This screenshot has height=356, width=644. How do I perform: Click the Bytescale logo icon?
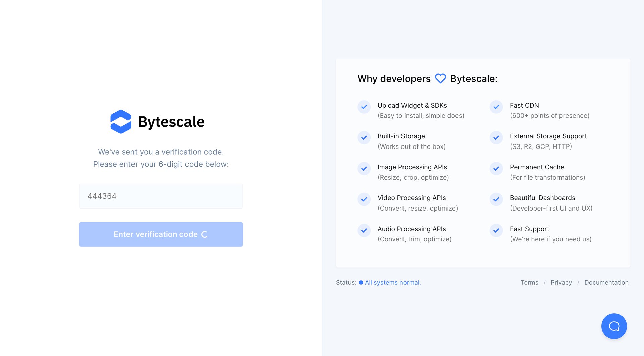[121, 121]
